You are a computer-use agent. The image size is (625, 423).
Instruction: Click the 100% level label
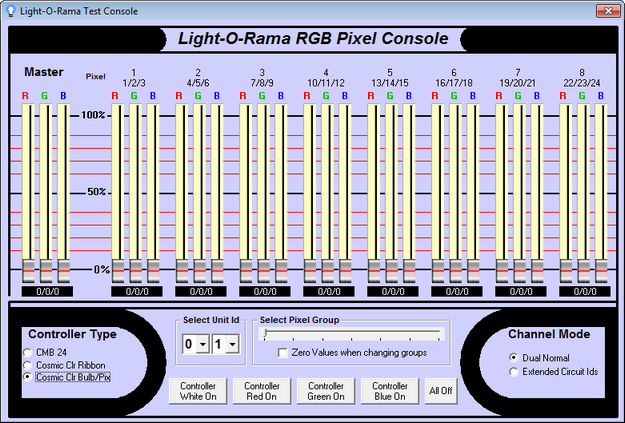[x=93, y=115]
